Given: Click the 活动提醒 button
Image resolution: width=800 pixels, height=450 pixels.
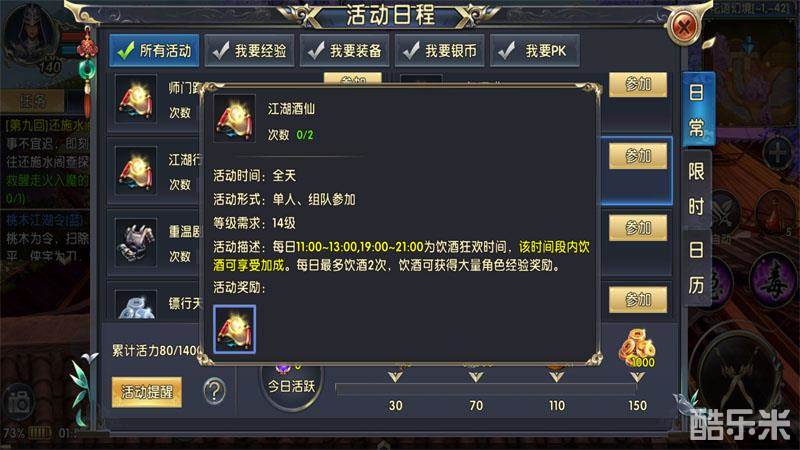Looking at the screenshot, I should [147, 392].
